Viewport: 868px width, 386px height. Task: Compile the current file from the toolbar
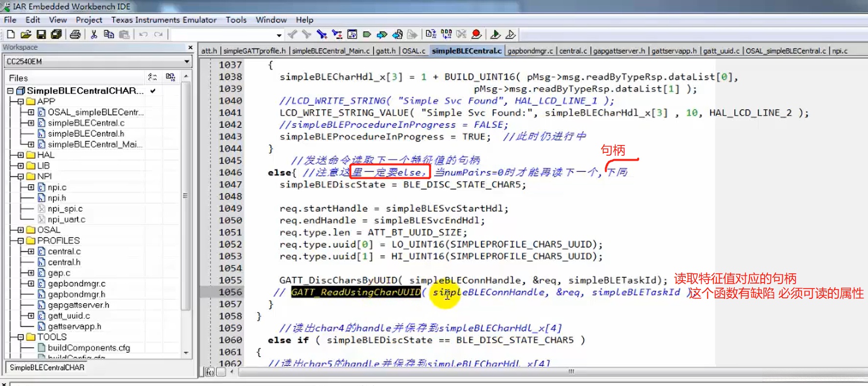click(431, 34)
